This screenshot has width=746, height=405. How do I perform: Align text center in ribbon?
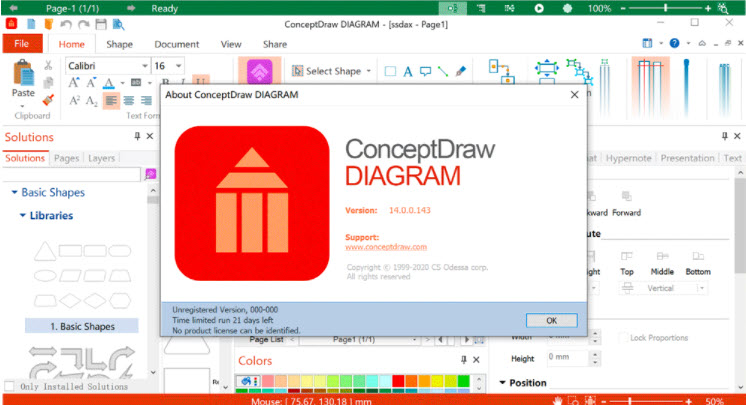pos(129,100)
